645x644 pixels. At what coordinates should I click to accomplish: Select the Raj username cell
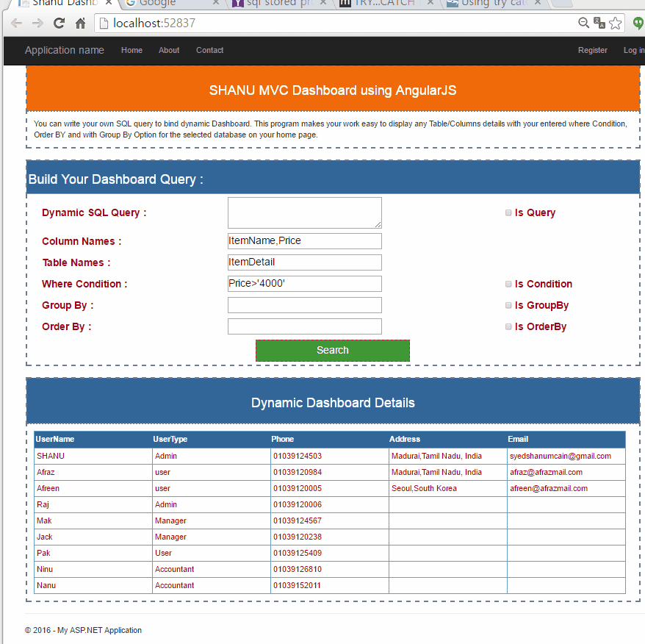(93, 504)
